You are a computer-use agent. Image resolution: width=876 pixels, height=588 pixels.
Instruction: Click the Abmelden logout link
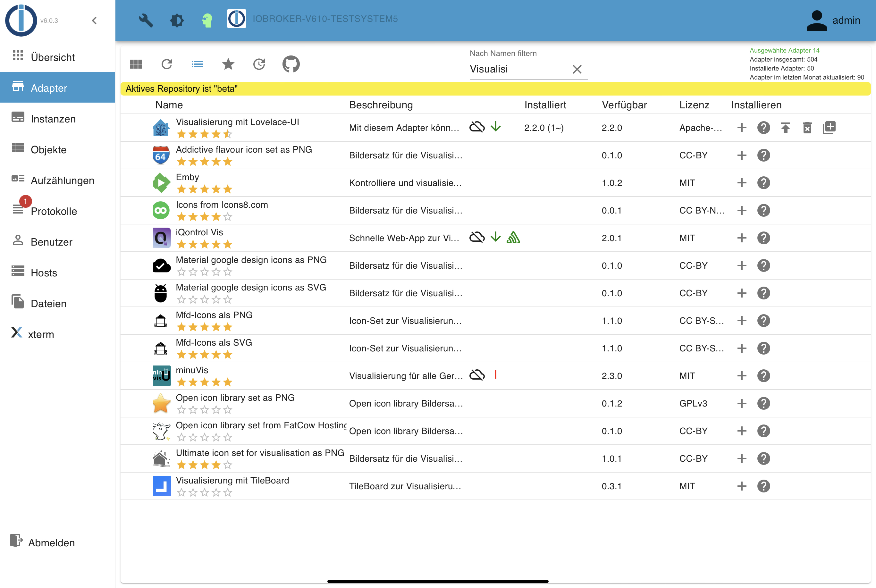pyautogui.click(x=51, y=542)
